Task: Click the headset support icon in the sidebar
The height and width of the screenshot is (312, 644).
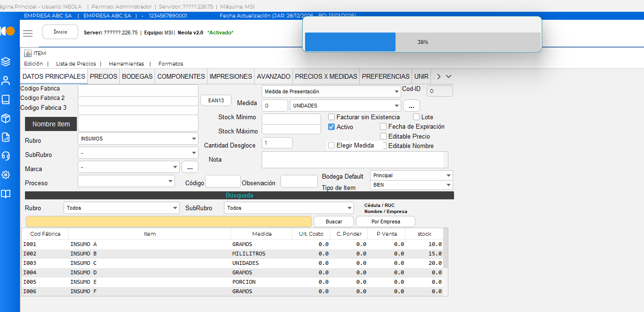Action: [6, 156]
